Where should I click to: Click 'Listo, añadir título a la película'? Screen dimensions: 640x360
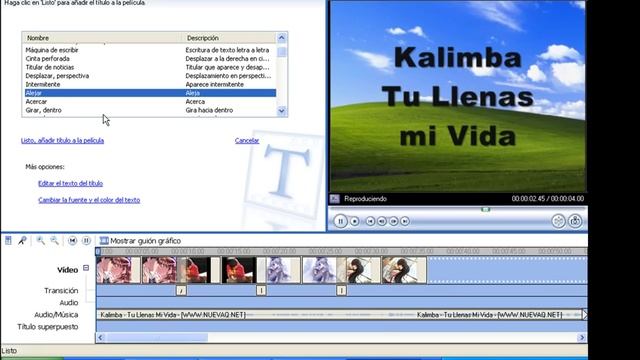[62, 140]
